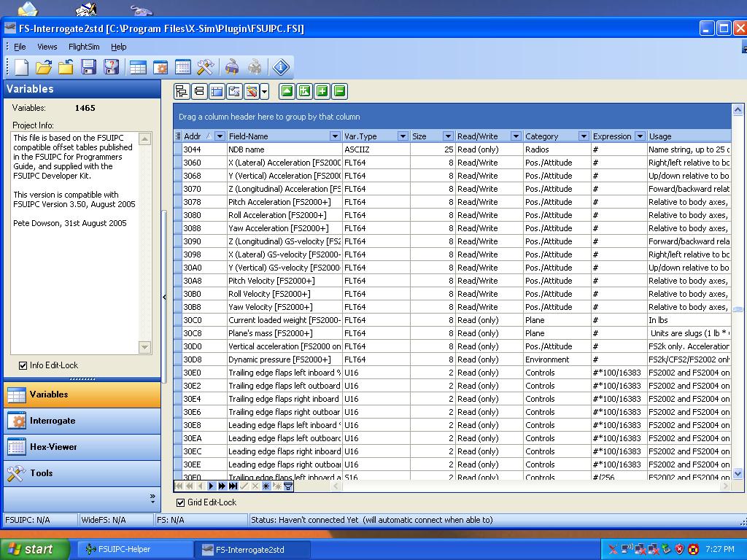Open the Addr column filter dropdown
This screenshot has height=560, width=747.
pyautogui.click(x=220, y=136)
